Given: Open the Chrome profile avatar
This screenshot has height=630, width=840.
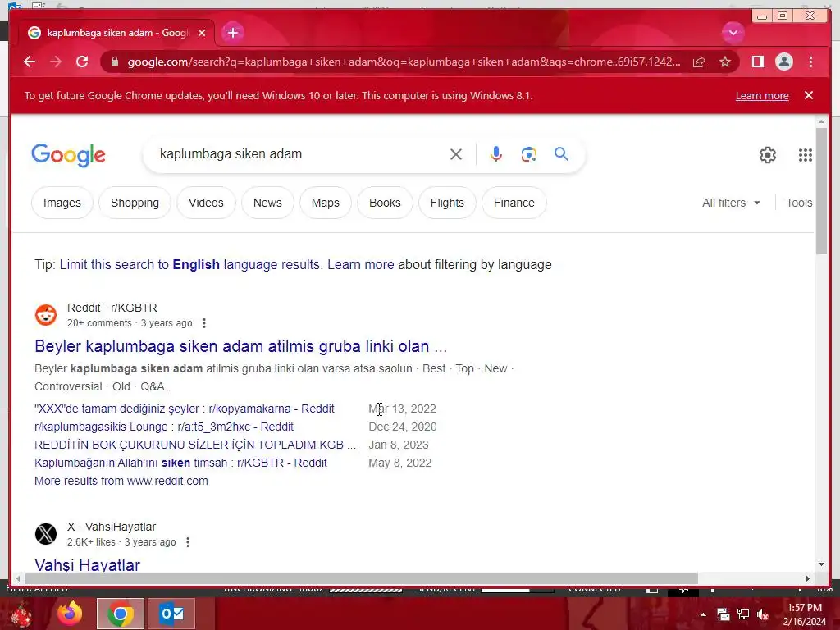Looking at the screenshot, I should coord(783,62).
